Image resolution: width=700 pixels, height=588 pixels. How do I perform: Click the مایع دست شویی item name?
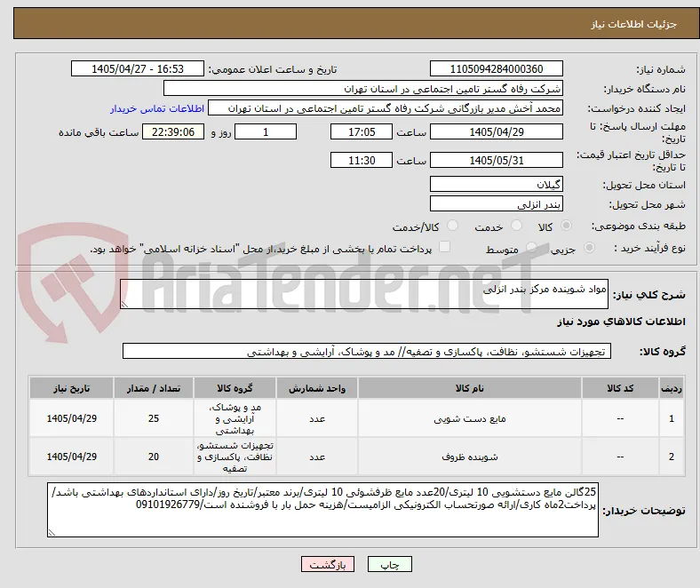click(x=470, y=418)
